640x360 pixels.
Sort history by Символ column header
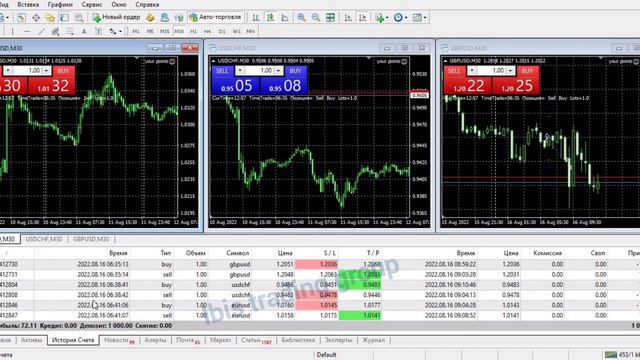(238, 253)
